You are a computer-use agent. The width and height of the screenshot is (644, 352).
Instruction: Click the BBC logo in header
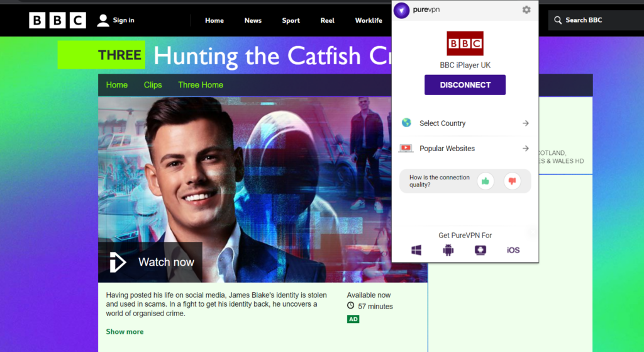click(57, 20)
